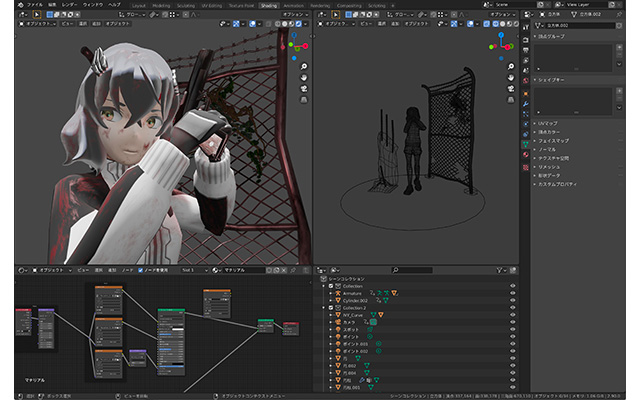Open the left viewport オブジェクト mode dropdown
This screenshot has width=640, height=400.
tap(38, 24)
